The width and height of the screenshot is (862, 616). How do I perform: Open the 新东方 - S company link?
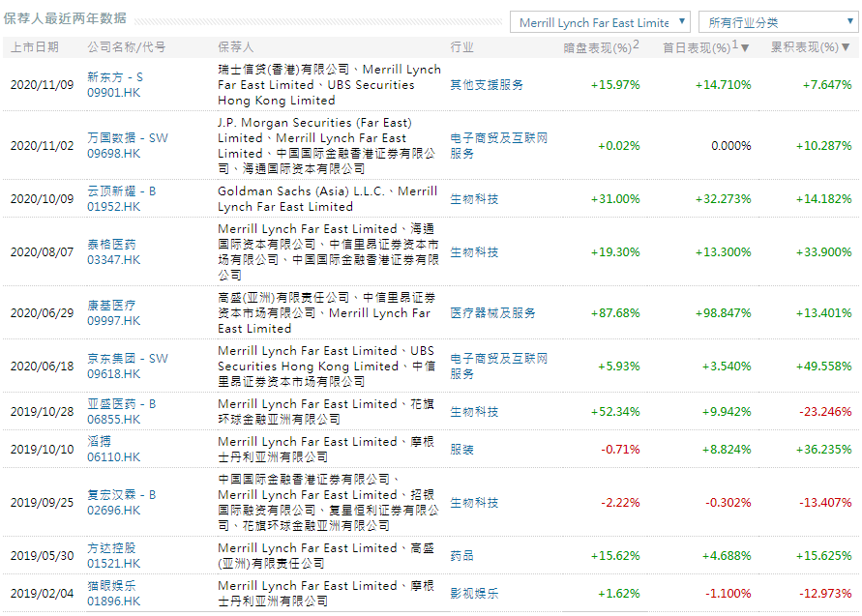click(115, 77)
